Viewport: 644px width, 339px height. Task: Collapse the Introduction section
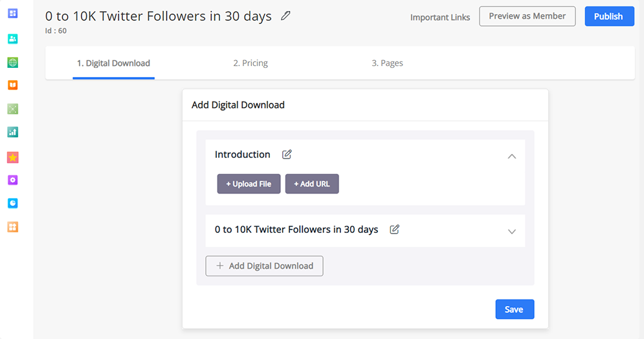pos(512,157)
